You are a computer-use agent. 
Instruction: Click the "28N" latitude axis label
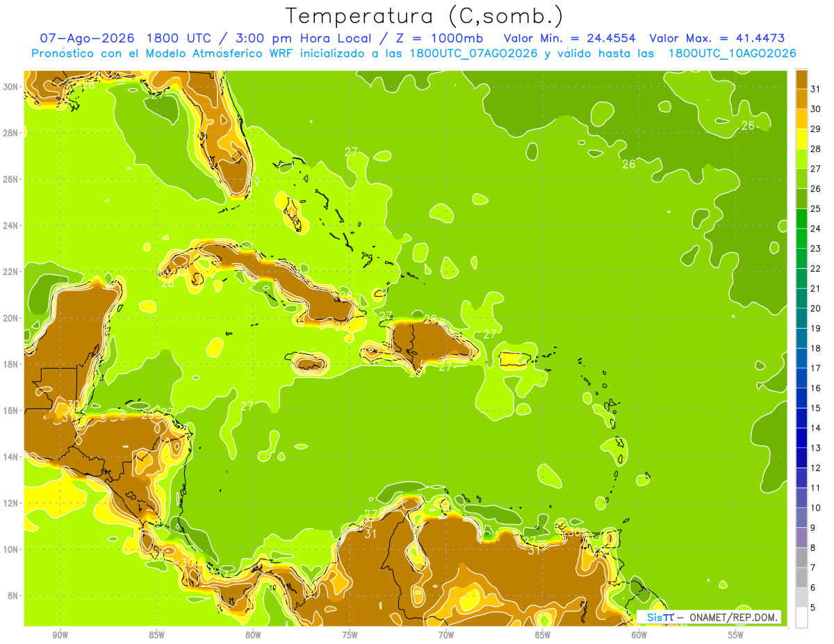pos(10,133)
